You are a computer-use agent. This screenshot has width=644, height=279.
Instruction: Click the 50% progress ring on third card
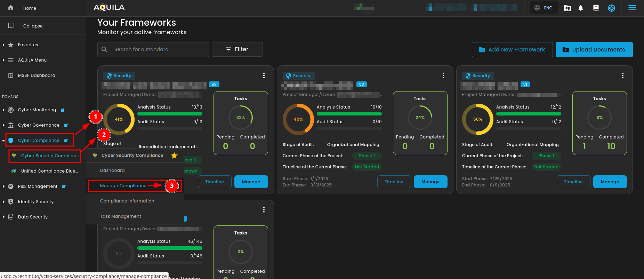pyautogui.click(x=477, y=119)
